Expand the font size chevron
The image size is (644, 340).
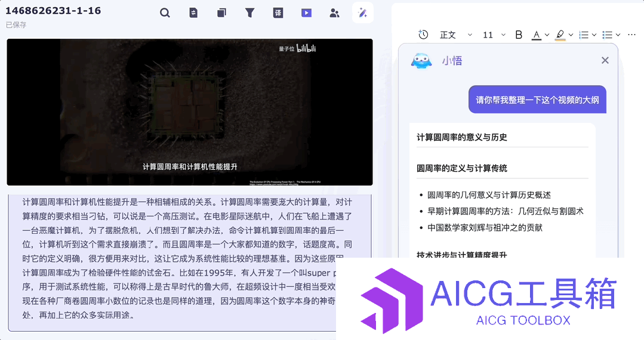point(503,35)
